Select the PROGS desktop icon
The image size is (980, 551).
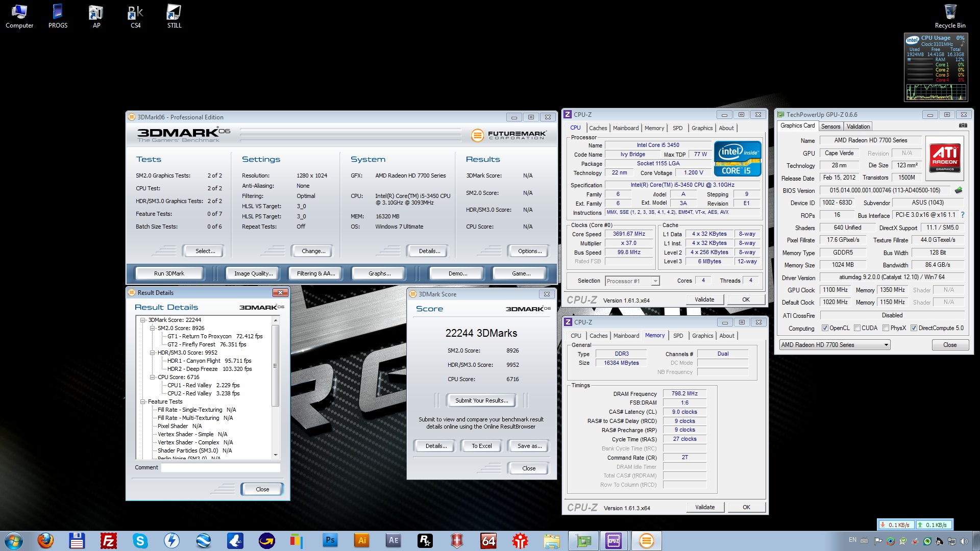(x=58, y=16)
